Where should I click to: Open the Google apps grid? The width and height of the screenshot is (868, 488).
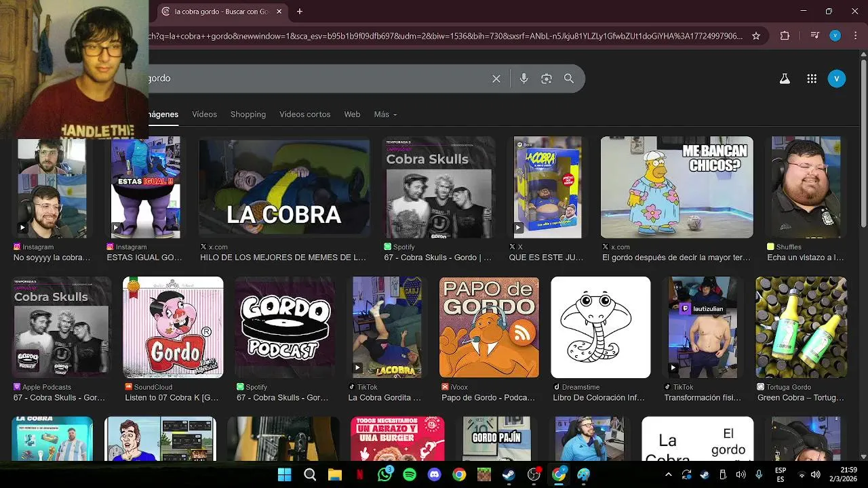tap(812, 79)
